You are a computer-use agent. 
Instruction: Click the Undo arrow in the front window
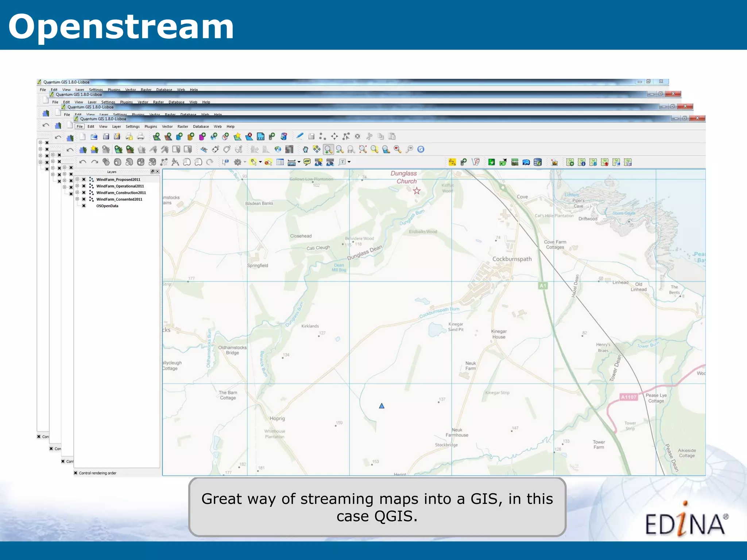pos(83,162)
